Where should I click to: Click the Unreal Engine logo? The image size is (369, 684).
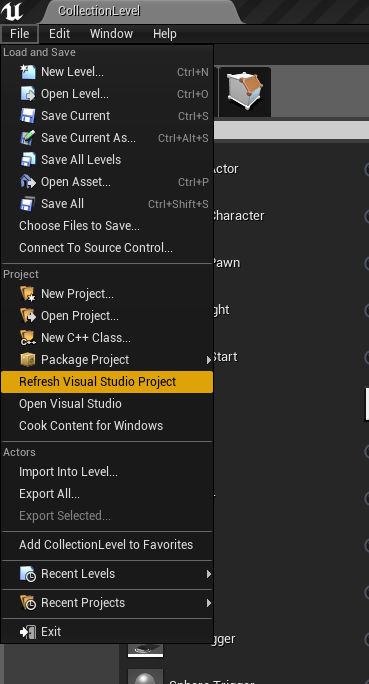click(12, 11)
